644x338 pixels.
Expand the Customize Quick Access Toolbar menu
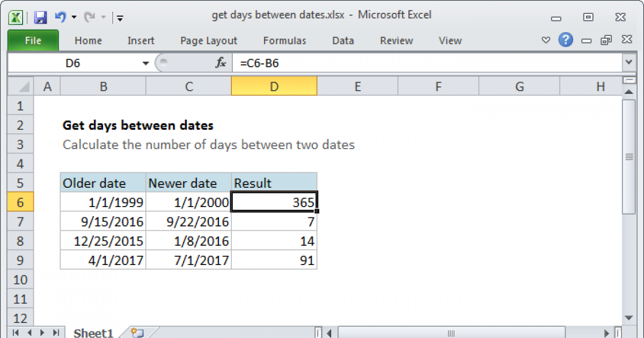pyautogui.click(x=120, y=18)
